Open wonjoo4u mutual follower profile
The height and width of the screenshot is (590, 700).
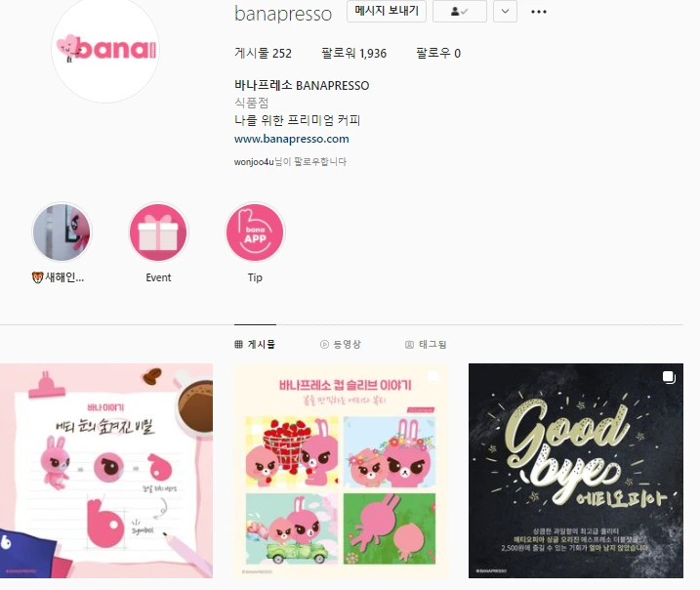click(x=254, y=162)
